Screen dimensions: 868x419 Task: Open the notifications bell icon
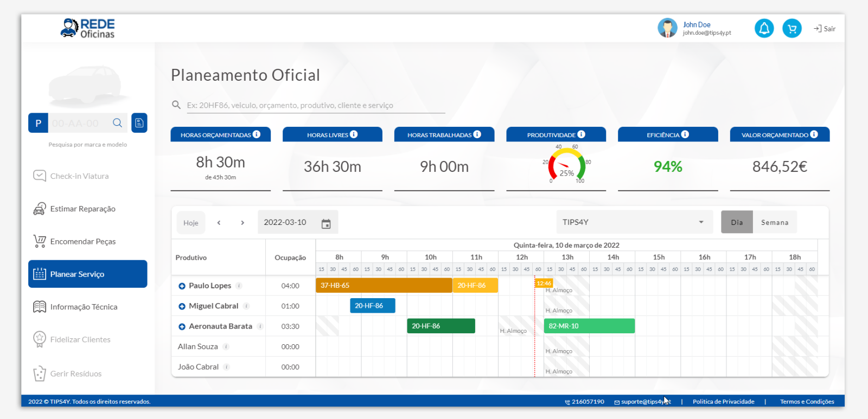tap(764, 28)
